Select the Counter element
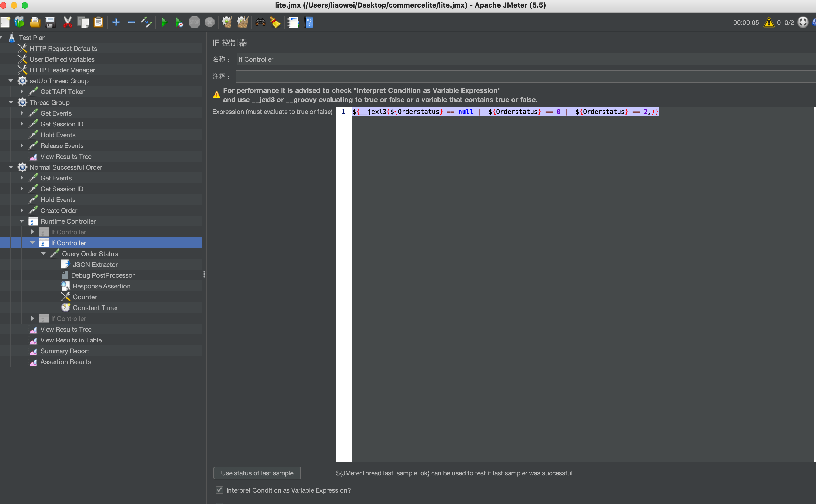The image size is (816, 504). click(85, 297)
